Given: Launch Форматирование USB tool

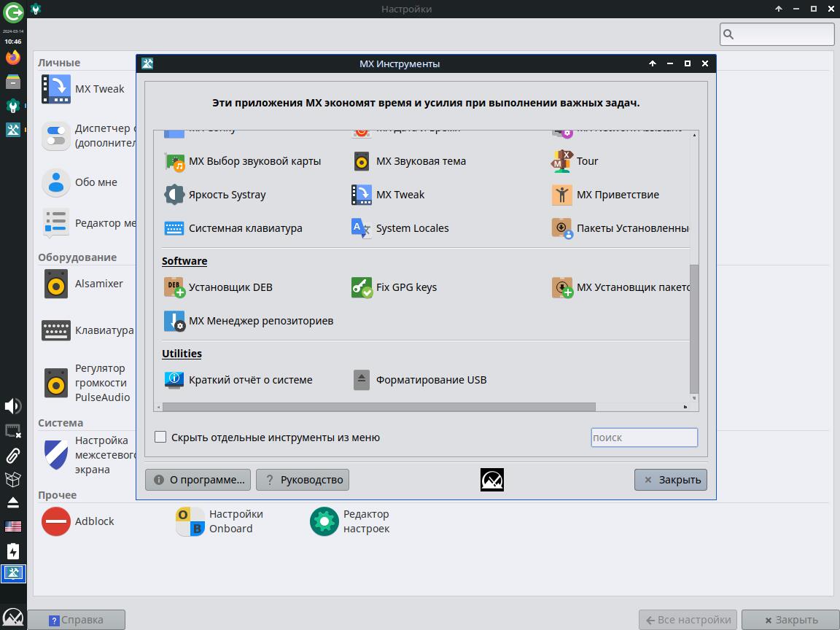Looking at the screenshot, I should pyautogui.click(x=419, y=380).
